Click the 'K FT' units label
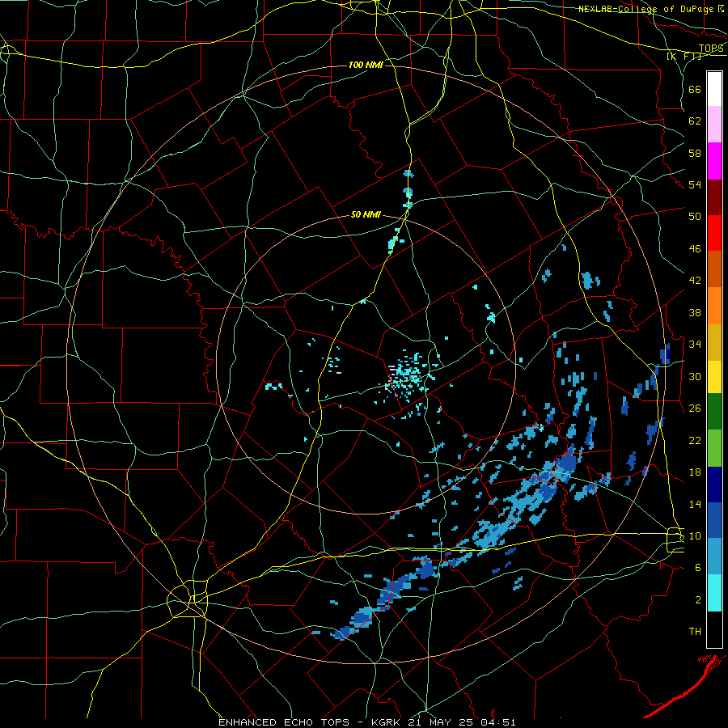 point(684,57)
